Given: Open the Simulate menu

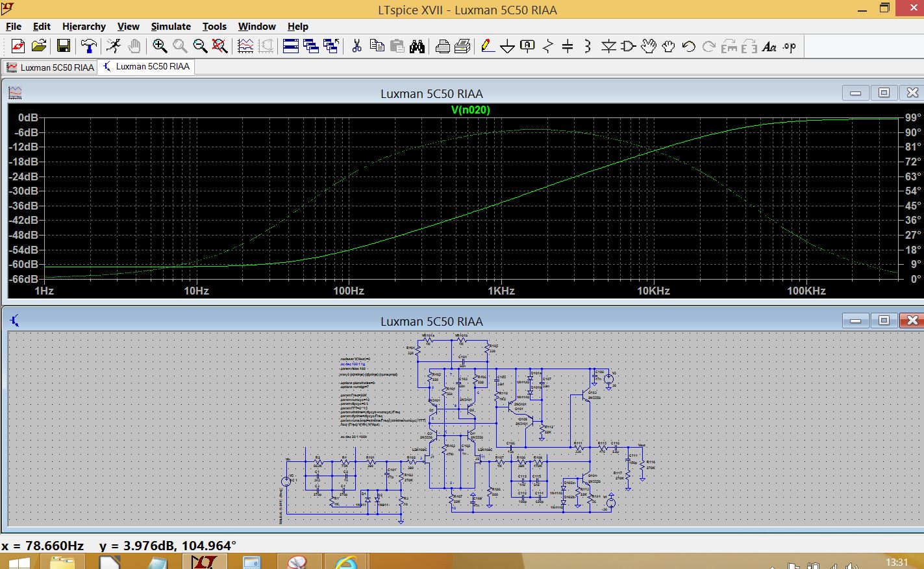Looking at the screenshot, I should pyautogui.click(x=171, y=27).
